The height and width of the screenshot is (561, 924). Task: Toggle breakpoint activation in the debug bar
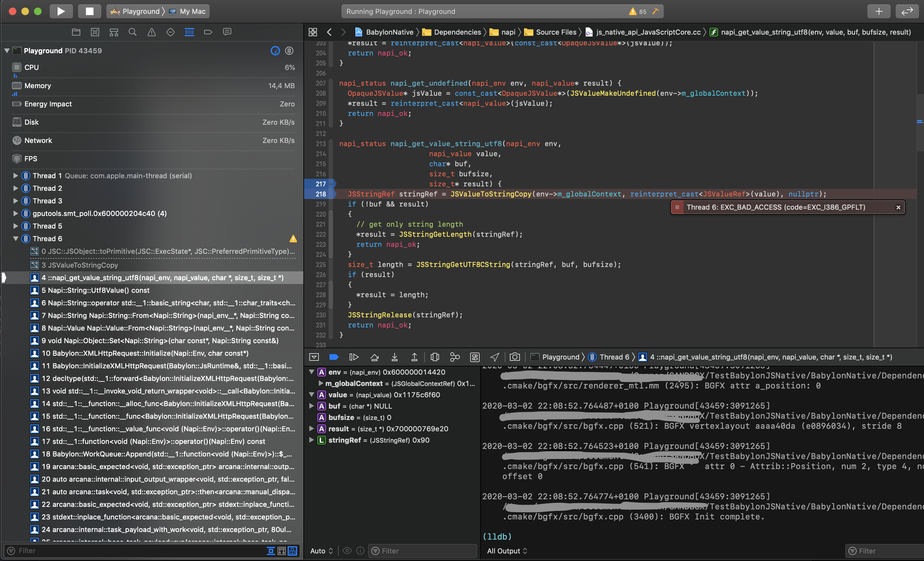click(334, 357)
